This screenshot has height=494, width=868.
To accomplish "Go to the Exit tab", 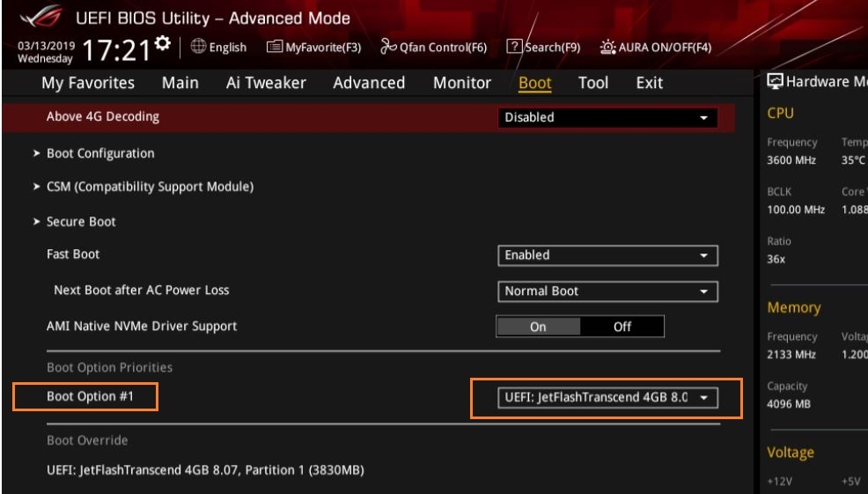I will click(650, 83).
